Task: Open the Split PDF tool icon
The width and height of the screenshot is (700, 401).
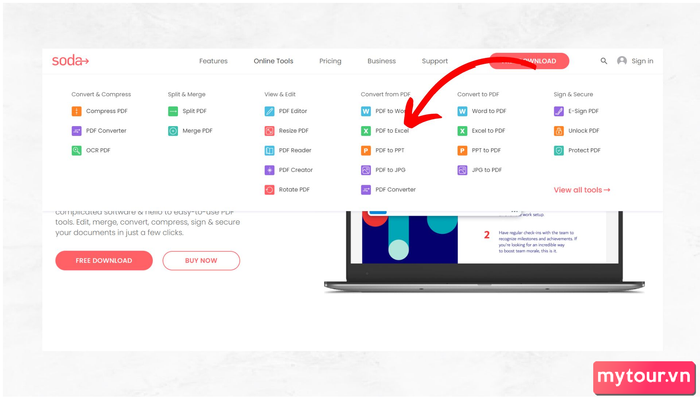Action: [x=173, y=111]
